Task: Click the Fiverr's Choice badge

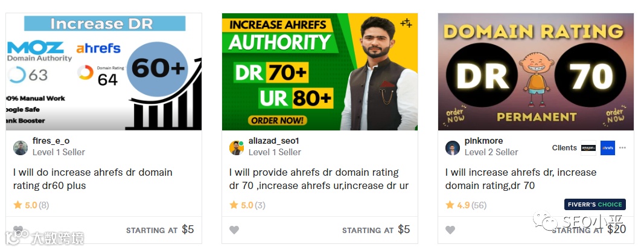Action: 595,204
